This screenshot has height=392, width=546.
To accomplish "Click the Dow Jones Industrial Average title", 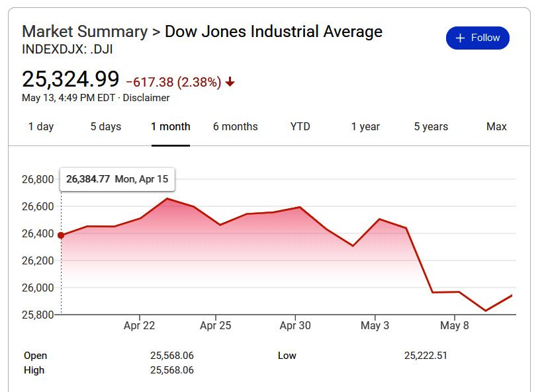I will click(273, 32).
